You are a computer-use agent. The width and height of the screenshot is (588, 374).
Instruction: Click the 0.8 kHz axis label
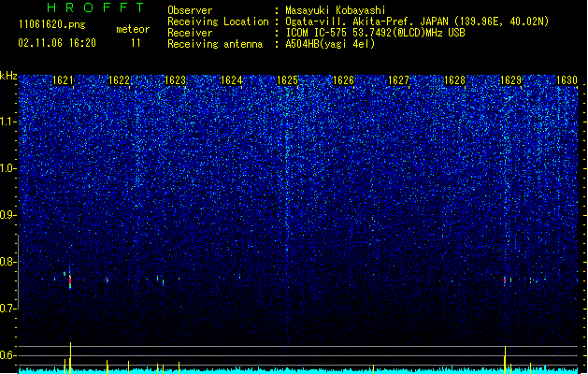click(x=8, y=262)
